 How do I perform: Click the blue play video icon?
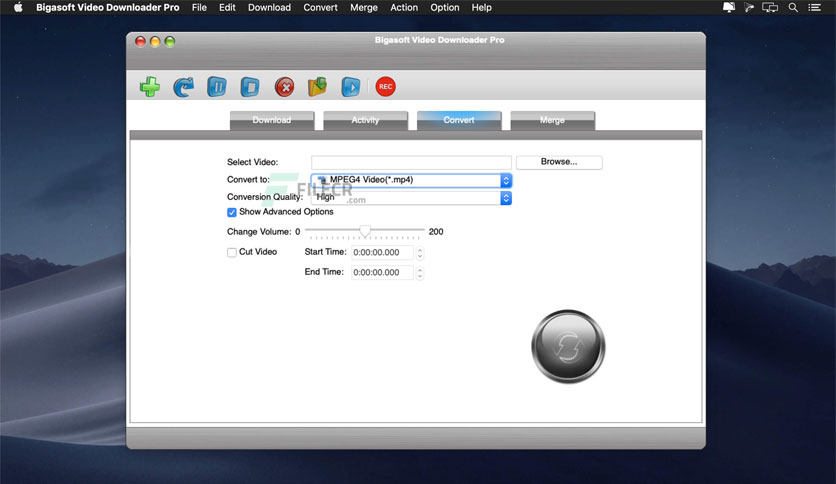point(350,86)
